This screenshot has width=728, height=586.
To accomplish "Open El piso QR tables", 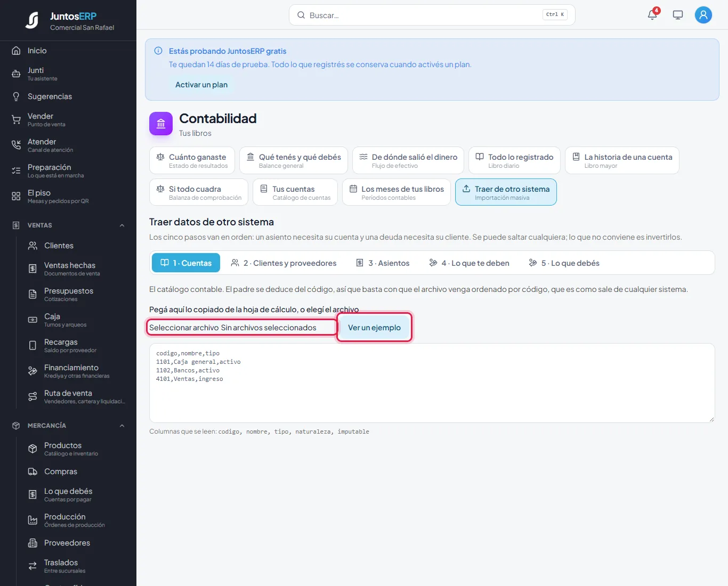I will (x=68, y=196).
